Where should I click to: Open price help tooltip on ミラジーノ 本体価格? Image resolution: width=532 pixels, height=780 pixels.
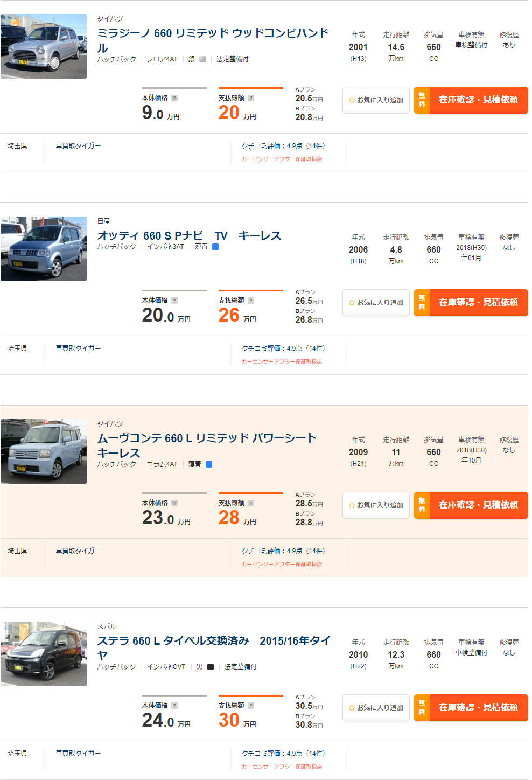pyautogui.click(x=173, y=97)
